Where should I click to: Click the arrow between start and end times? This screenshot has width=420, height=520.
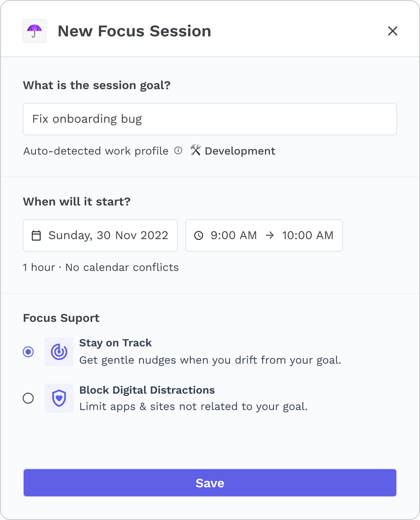(x=269, y=235)
